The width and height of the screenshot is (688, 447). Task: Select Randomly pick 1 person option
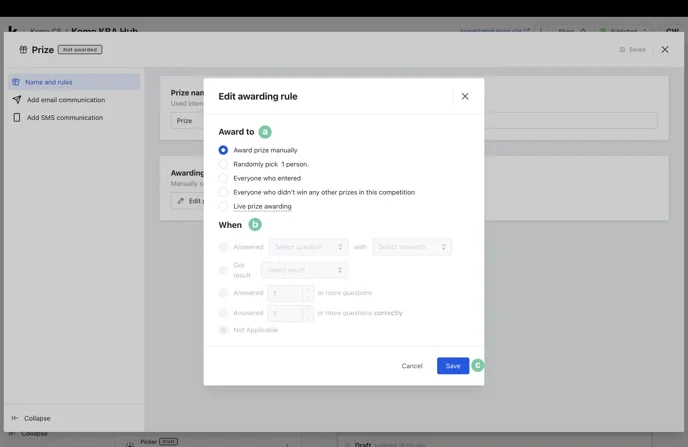click(x=223, y=164)
